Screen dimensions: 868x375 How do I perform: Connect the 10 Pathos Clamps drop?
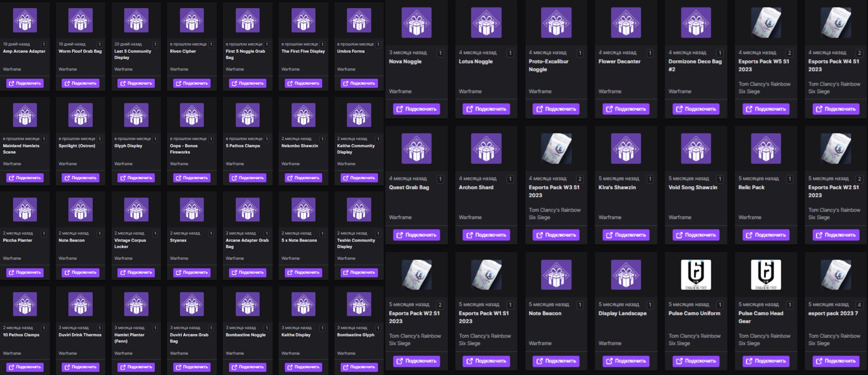pyautogui.click(x=25, y=367)
